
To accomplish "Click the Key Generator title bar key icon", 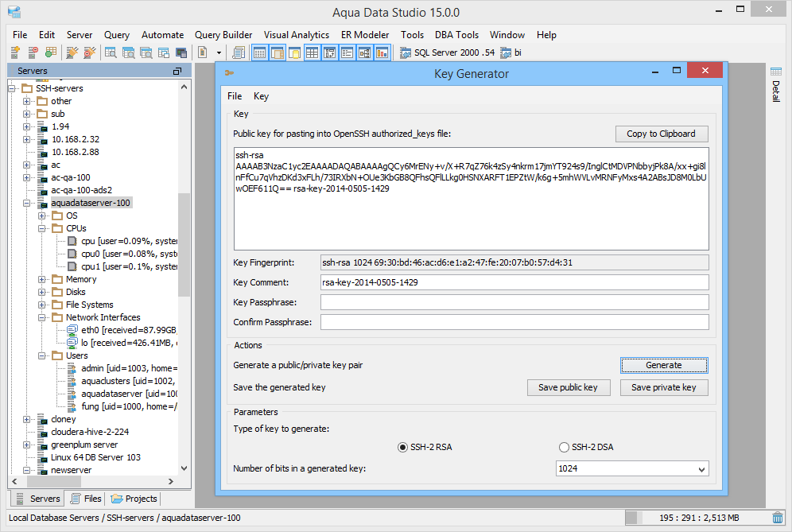I will pyautogui.click(x=229, y=73).
